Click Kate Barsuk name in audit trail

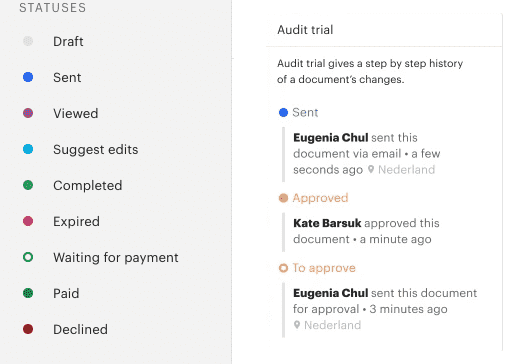click(327, 223)
